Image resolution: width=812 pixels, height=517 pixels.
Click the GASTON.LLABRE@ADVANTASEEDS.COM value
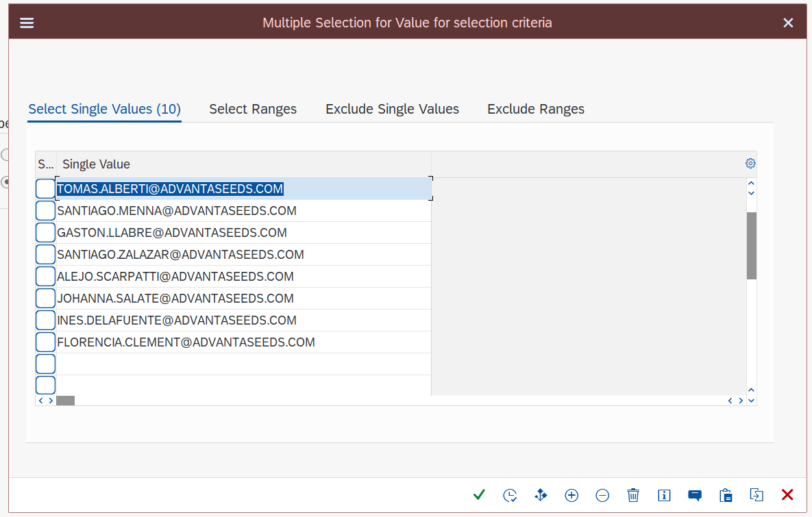point(243,232)
